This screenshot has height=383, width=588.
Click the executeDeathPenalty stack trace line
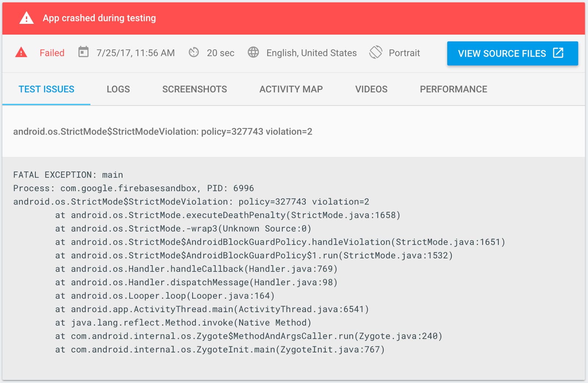coord(227,215)
